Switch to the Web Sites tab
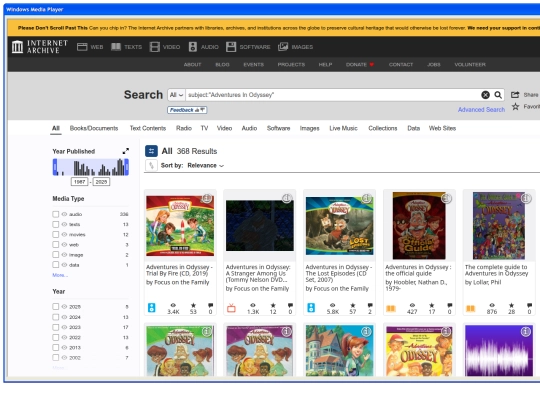This screenshot has height=405, width=540. pos(443,128)
